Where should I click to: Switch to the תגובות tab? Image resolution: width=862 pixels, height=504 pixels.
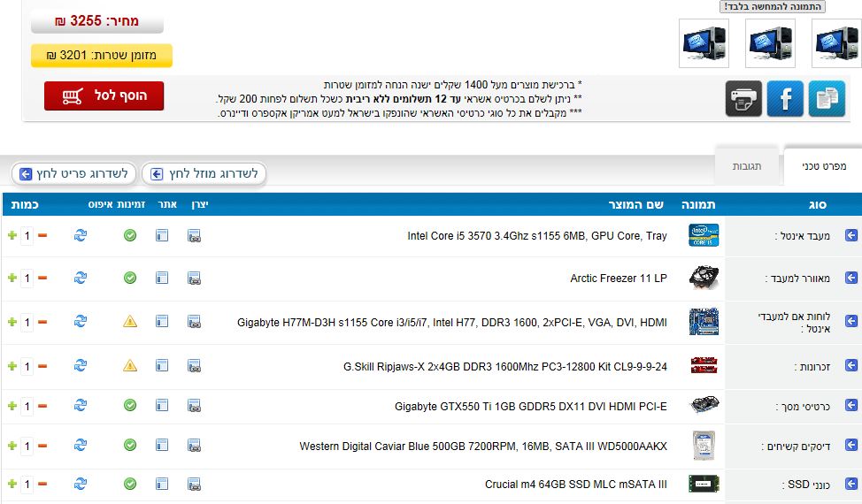pyautogui.click(x=748, y=166)
